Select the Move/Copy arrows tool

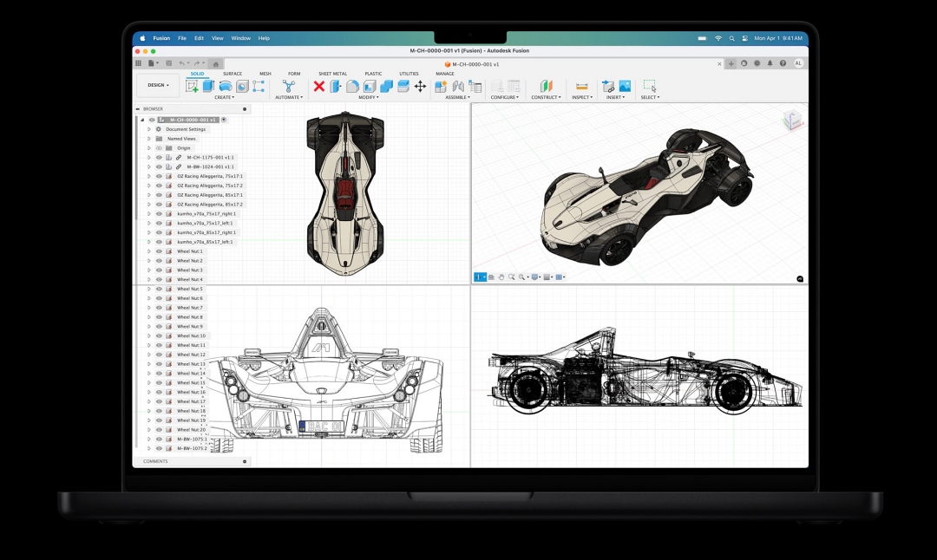(420, 87)
